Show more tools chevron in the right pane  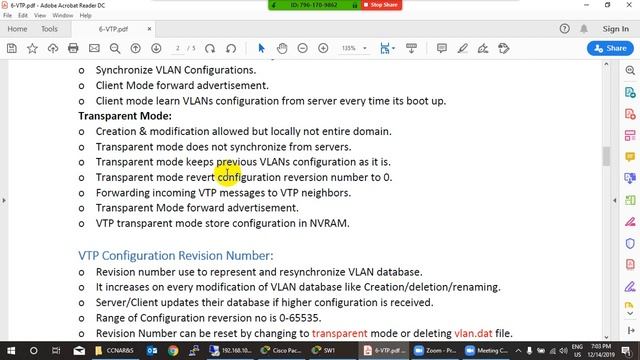(630, 313)
